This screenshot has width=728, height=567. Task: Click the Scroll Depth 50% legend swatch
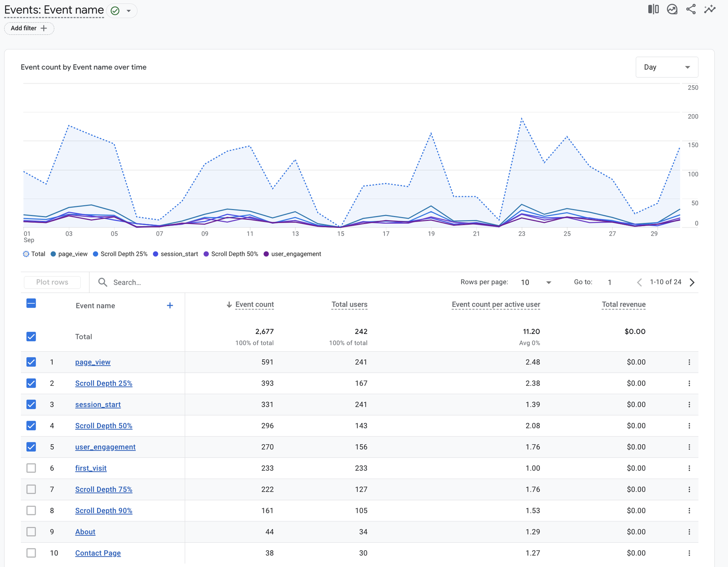[206, 254]
